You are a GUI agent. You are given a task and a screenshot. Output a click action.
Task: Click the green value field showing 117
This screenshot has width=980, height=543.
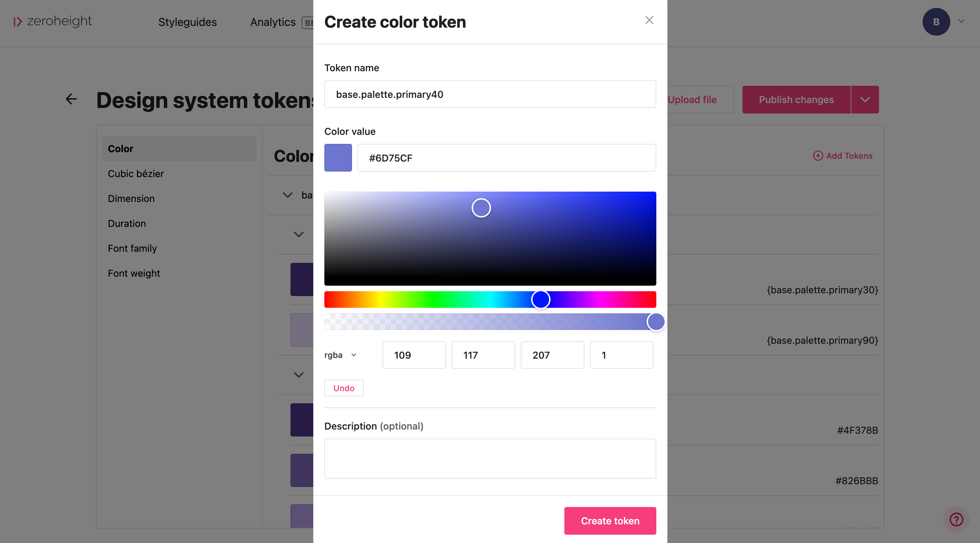coord(483,355)
